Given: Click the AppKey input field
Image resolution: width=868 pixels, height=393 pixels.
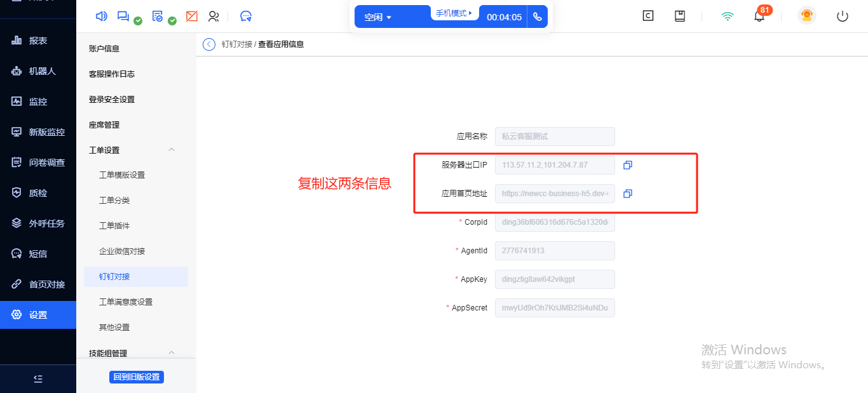Looking at the screenshot, I should coord(555,279).
